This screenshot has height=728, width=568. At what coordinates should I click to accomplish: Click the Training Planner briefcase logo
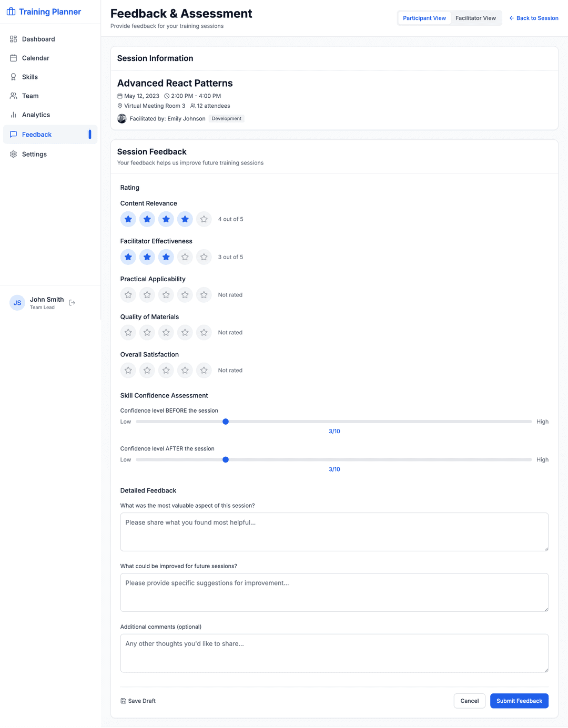point(11,12)
